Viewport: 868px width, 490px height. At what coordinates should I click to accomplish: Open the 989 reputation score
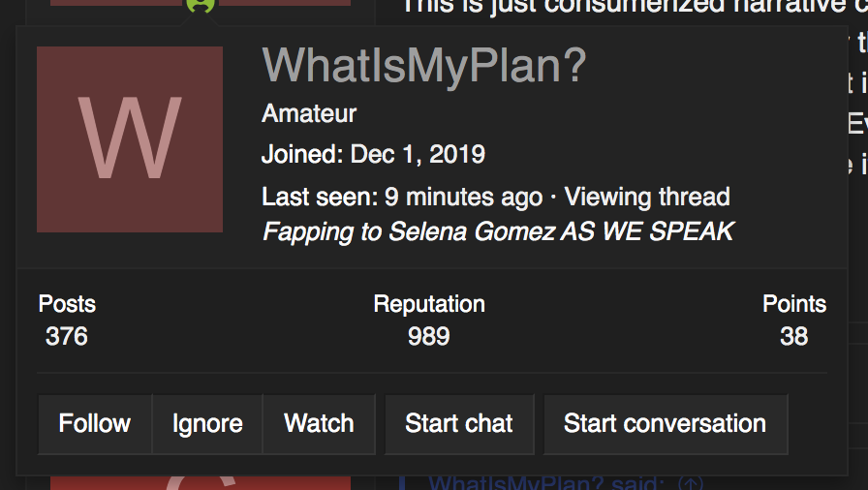coord(429,336)
